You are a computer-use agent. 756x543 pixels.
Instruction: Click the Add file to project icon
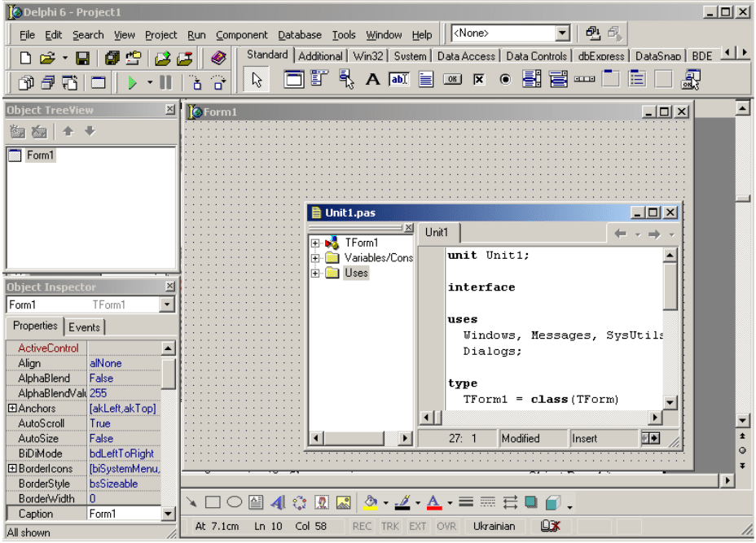163,59
